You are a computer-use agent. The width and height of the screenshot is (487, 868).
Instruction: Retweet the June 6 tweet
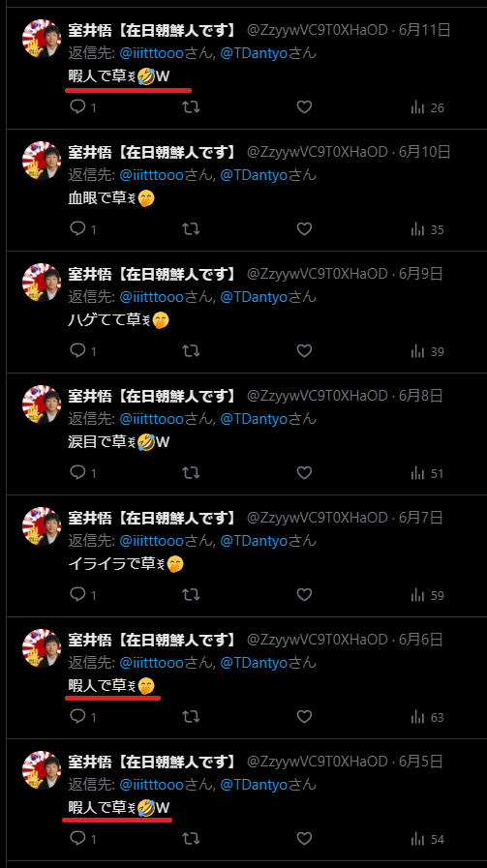[x=191, y=717]
